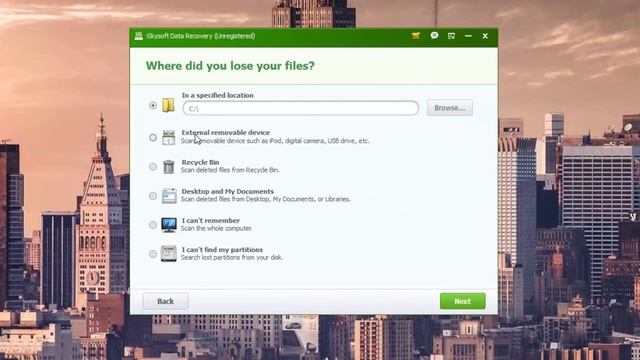
Task: Select the 'I can't remember' radio button
Action: [153, 225]
